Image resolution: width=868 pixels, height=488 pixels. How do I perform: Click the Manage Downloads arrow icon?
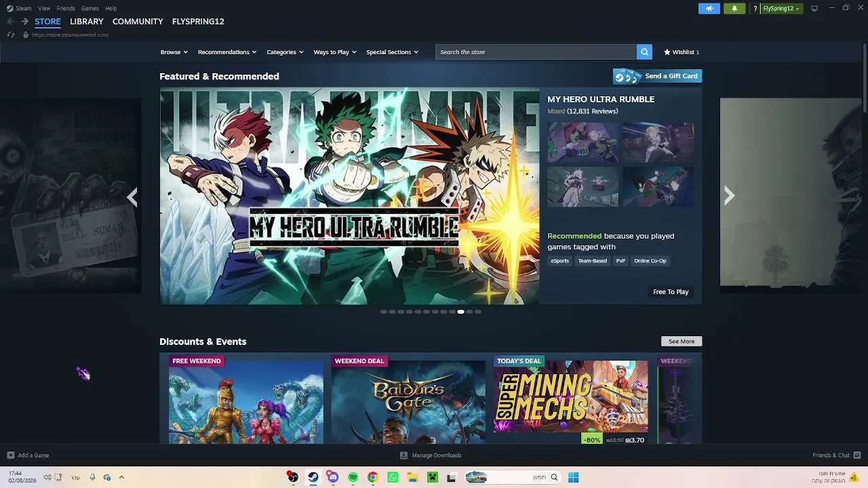[403, 455]
